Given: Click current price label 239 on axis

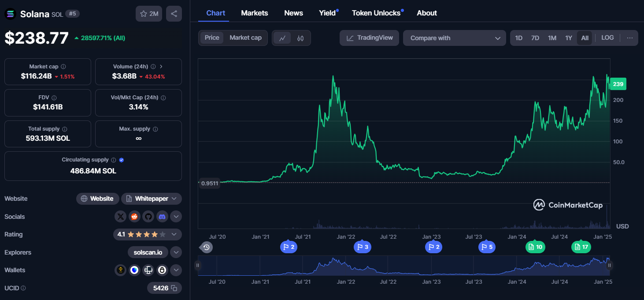Looking at the screenshot, I should coord(618,84).
